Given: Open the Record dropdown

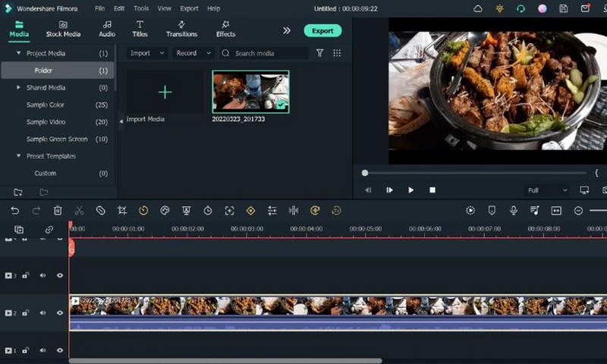Looking at the screenshot, I should click(193, 53).
